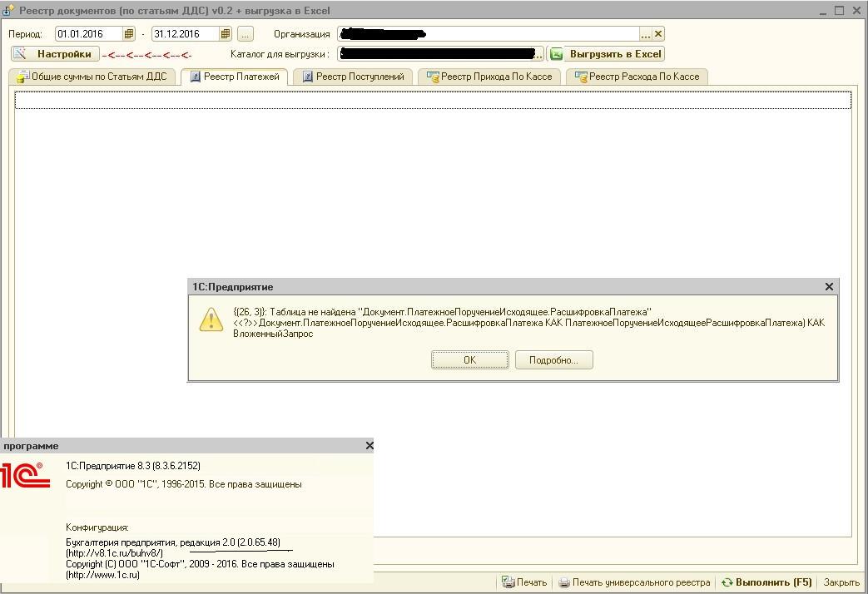Run report with Выполнить (F5) icon

coord(727,582)
